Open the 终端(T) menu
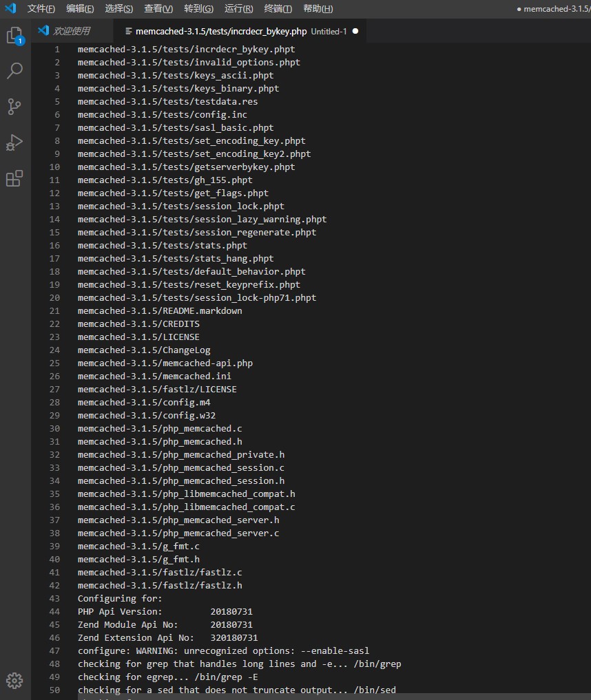The width and height of the screenshot is (591, 700). click(x=278, y=8)
